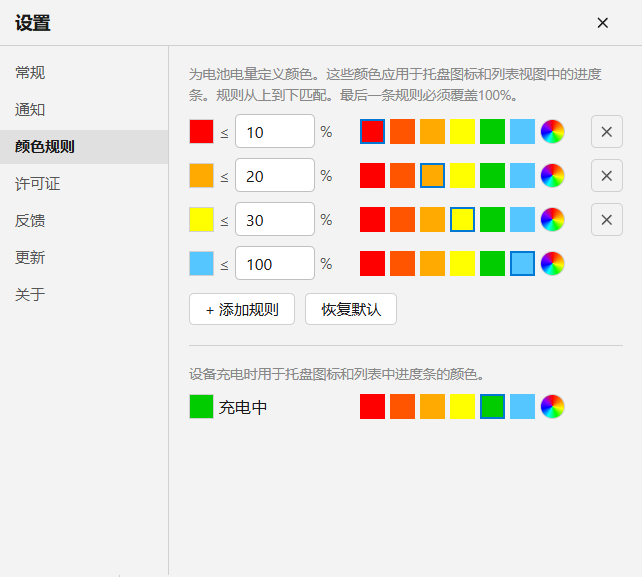Delete the 20% color rule

606,176
